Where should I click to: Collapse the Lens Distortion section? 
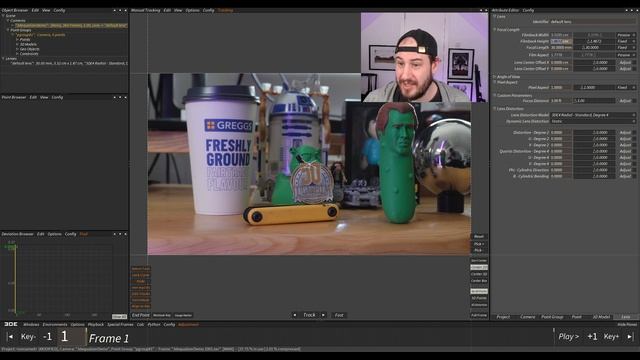495,109
